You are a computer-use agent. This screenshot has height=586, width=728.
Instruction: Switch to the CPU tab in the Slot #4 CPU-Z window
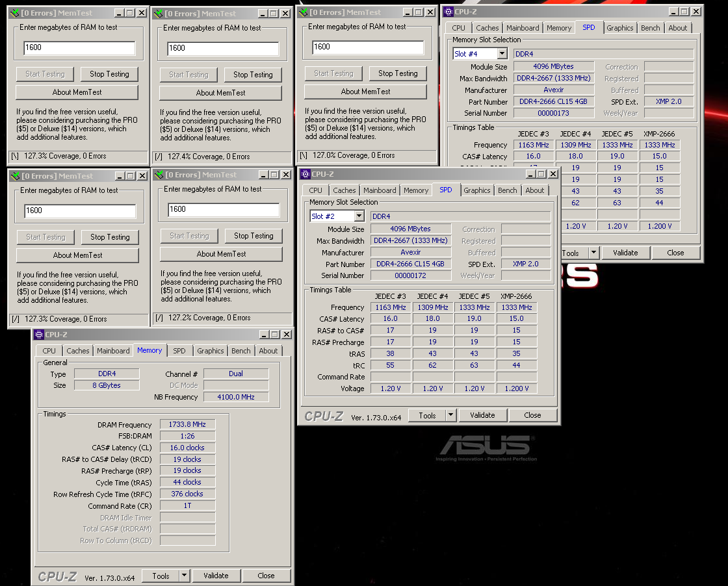click(458, 28)
